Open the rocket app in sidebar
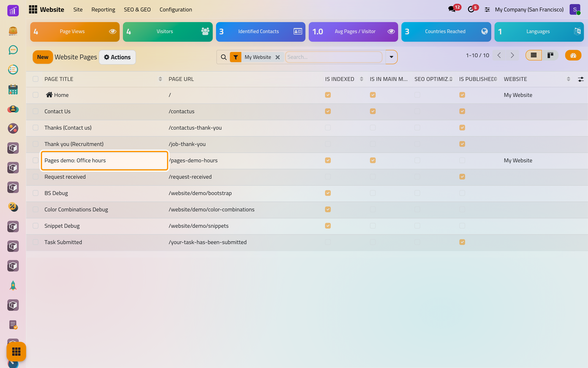The image size is (588, 368). tap(13, 286)
